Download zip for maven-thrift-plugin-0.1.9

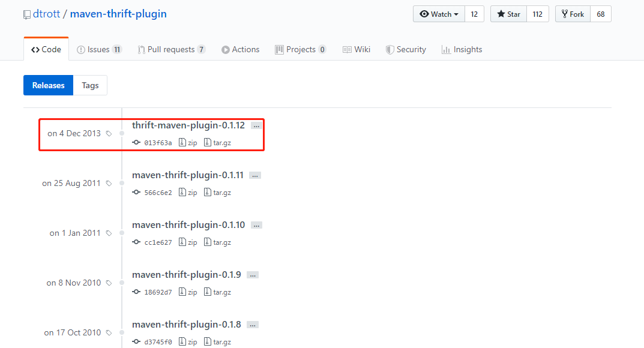click(x=188, y=292)
